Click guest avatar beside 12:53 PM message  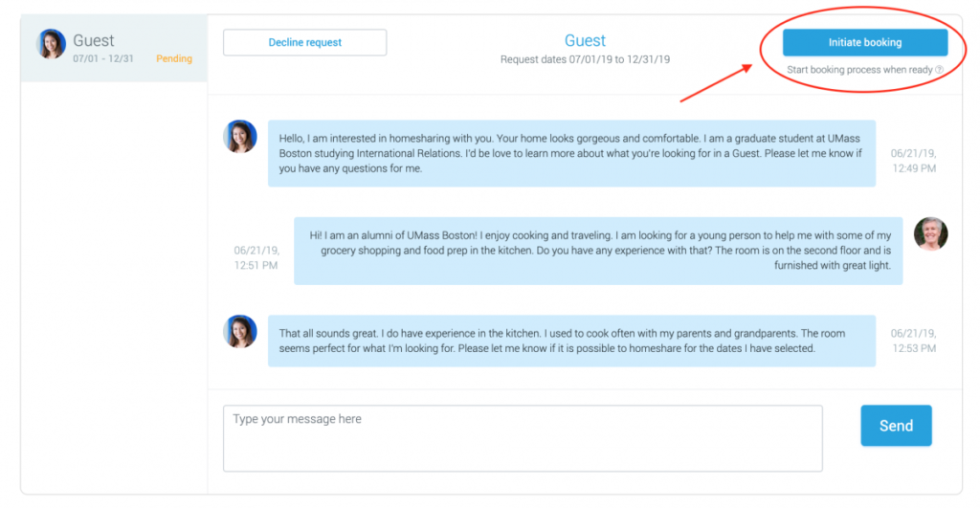click(x=240, y=331)
